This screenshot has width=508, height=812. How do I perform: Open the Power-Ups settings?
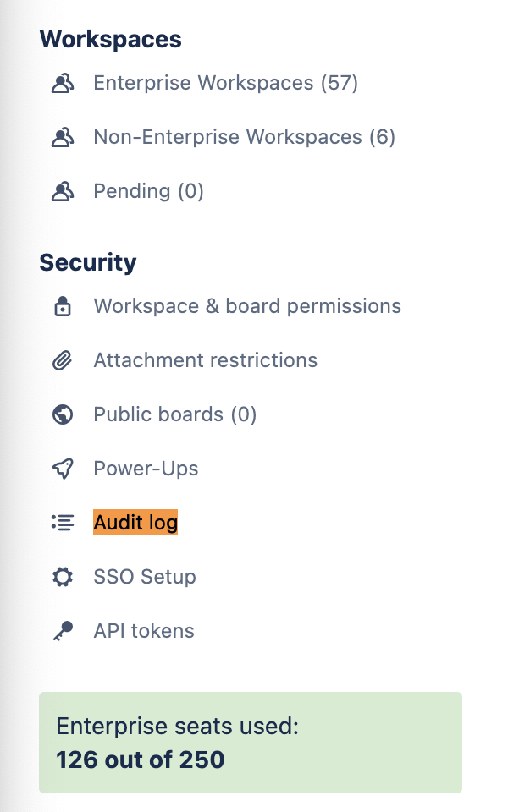point(146,469)
